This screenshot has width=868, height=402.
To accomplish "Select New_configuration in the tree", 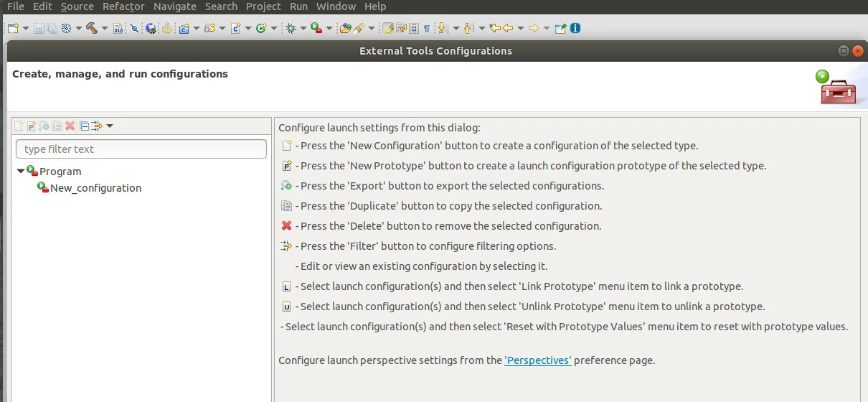I will [x=95, y=188].
